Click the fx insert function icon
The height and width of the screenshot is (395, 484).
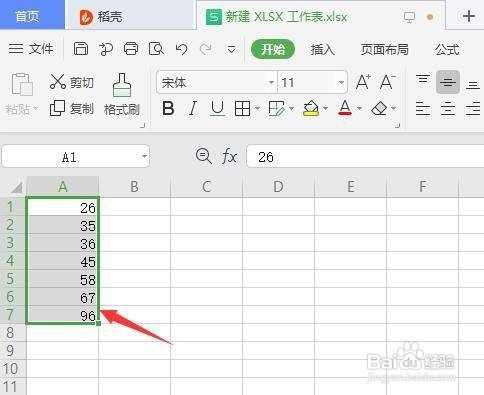[229, 156]
